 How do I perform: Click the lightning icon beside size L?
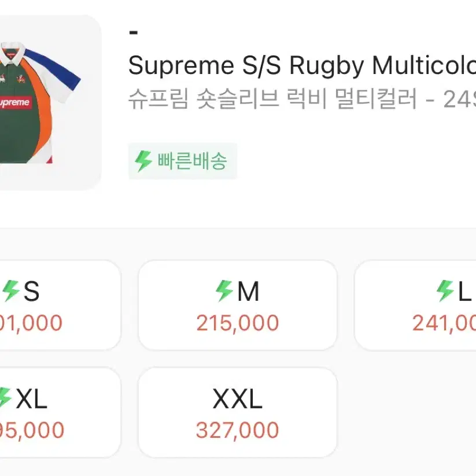click(445, 291)
